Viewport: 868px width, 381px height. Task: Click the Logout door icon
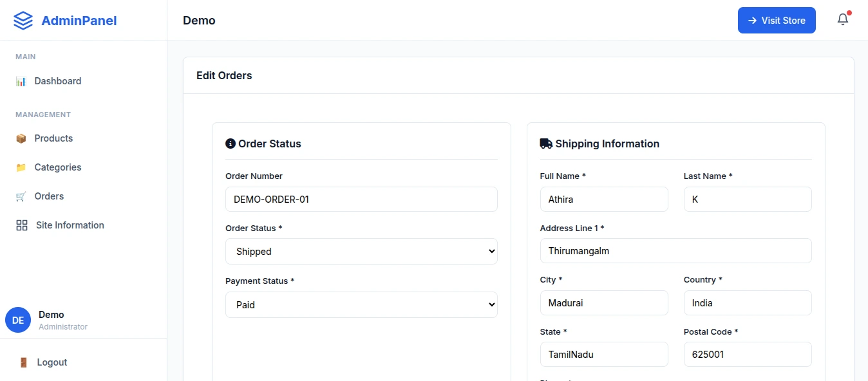pos(23,362)
